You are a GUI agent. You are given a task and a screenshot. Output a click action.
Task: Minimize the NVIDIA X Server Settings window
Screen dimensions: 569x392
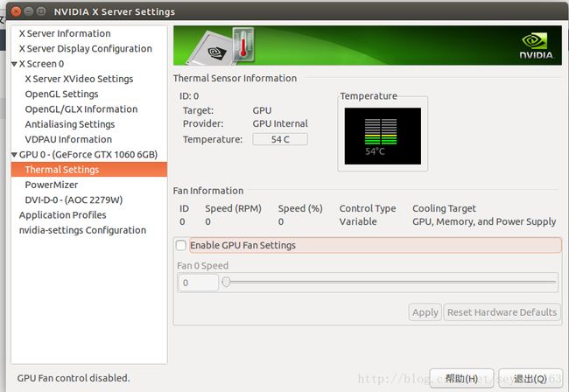(x=29, y=11)
